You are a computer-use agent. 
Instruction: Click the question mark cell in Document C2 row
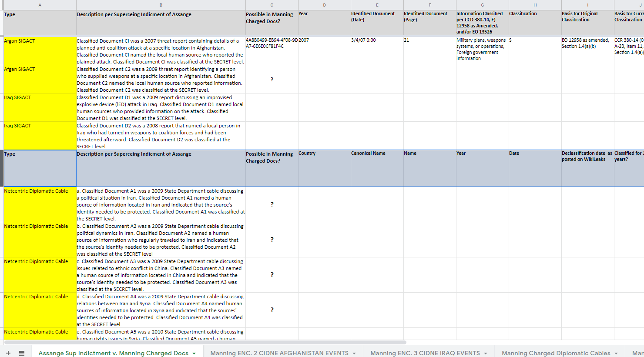tap(272, 79)
